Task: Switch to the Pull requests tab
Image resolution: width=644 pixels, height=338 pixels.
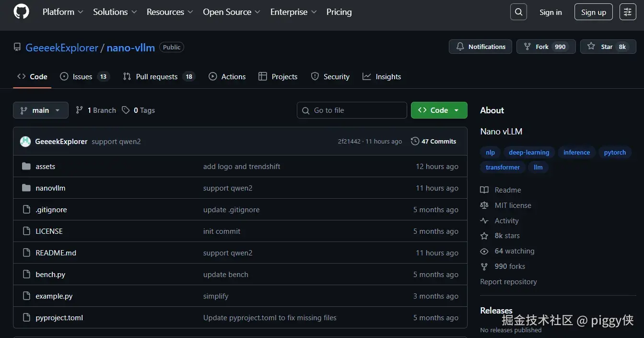Action: coord(159,77)
